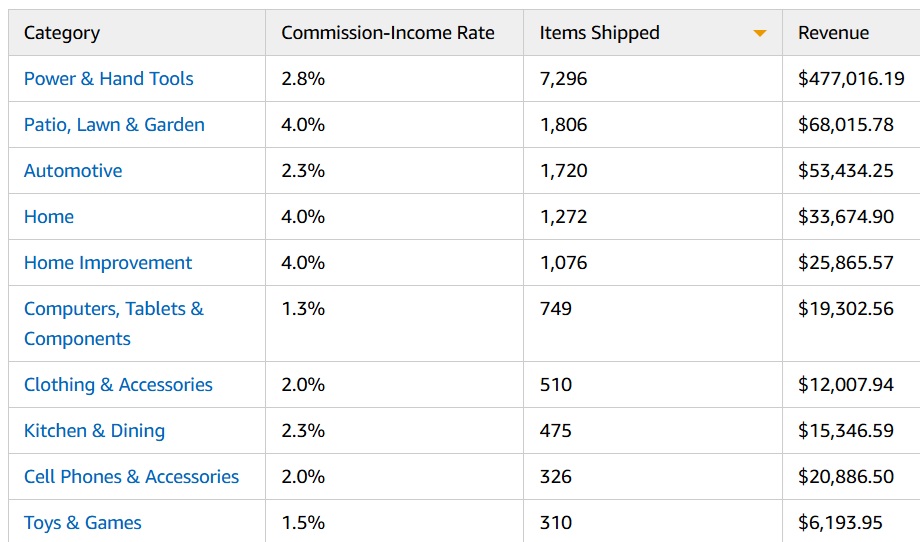The height and width of the screenshot is (542, 920).
Task: Click the Home category link
Action: point(49,217)
